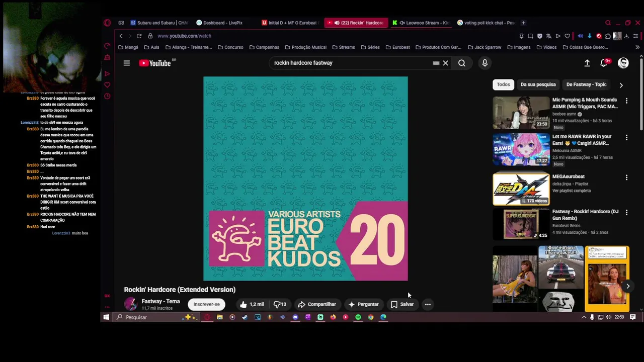Start voice search with the microphone icon
The image size is (644, 362).
coord(485,63)
